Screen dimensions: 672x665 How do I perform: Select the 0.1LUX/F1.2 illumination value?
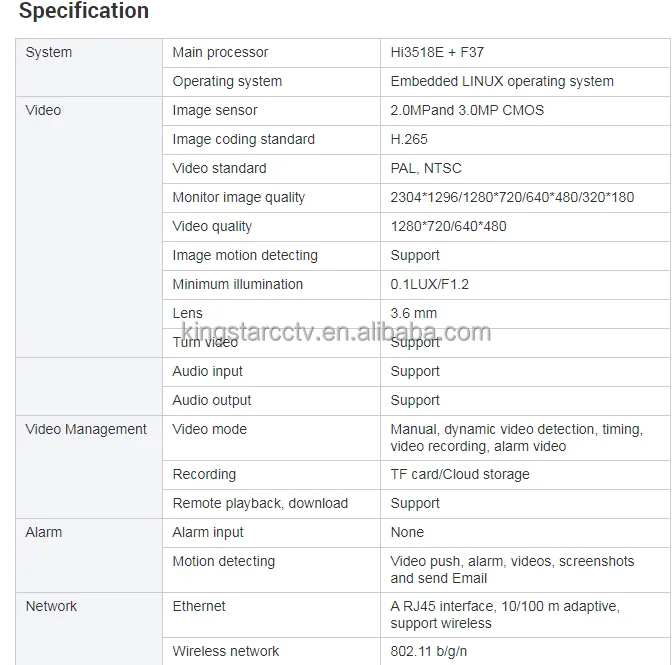429,284
